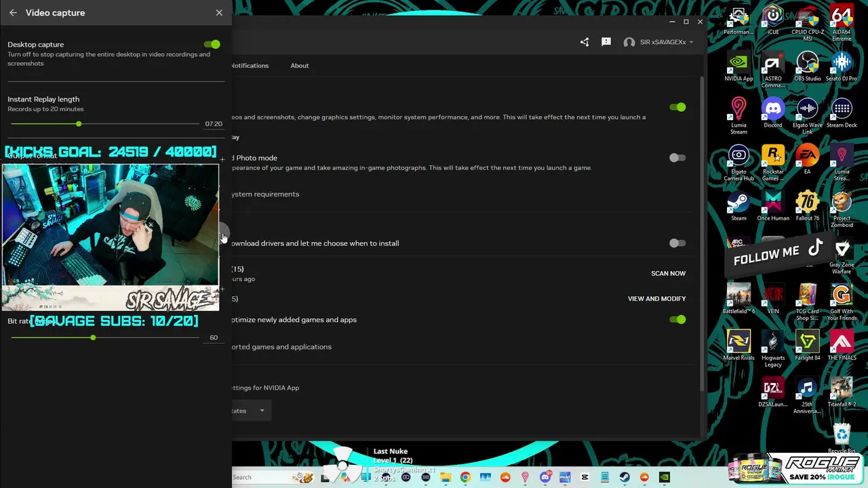The width and height of the screenshot is (868, 488).
Task: Open supported games and applications link
Action: pyautogui.click(x=281, y=347)
